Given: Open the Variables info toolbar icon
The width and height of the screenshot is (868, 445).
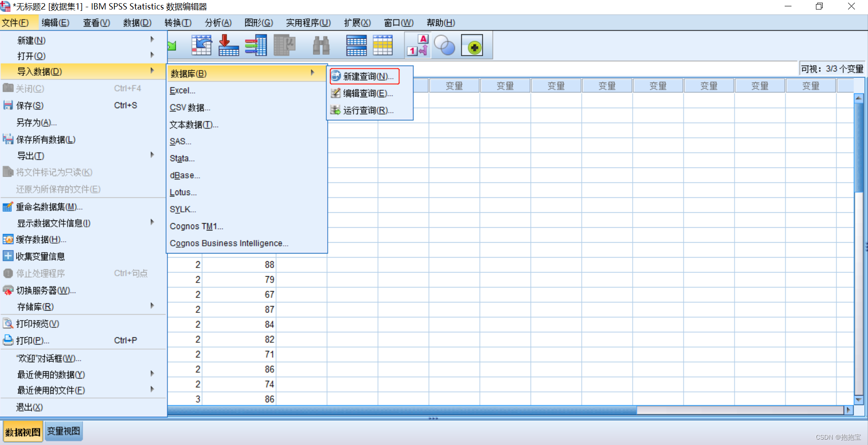Looking at the screenshot, I should 256,45.
